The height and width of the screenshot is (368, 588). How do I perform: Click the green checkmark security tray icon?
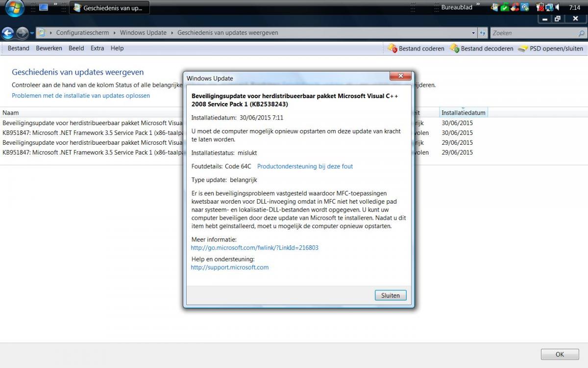pyautogui.click(x=505, y=7)
